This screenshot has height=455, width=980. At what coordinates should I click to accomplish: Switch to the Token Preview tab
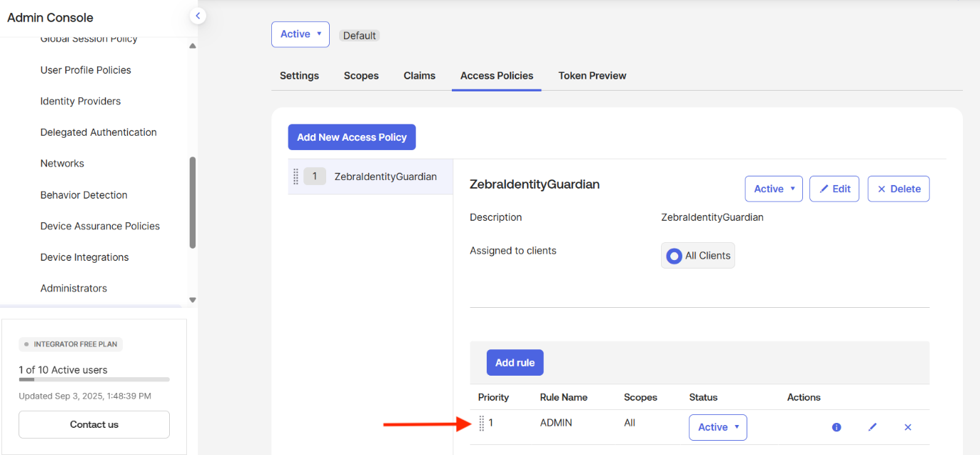(592, 76)
